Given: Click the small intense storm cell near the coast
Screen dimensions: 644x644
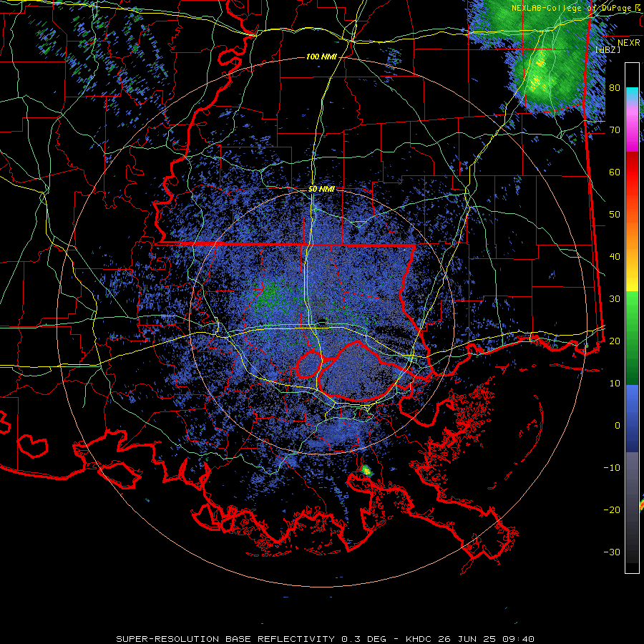Looking at the screenshot, I should (366, 470).
